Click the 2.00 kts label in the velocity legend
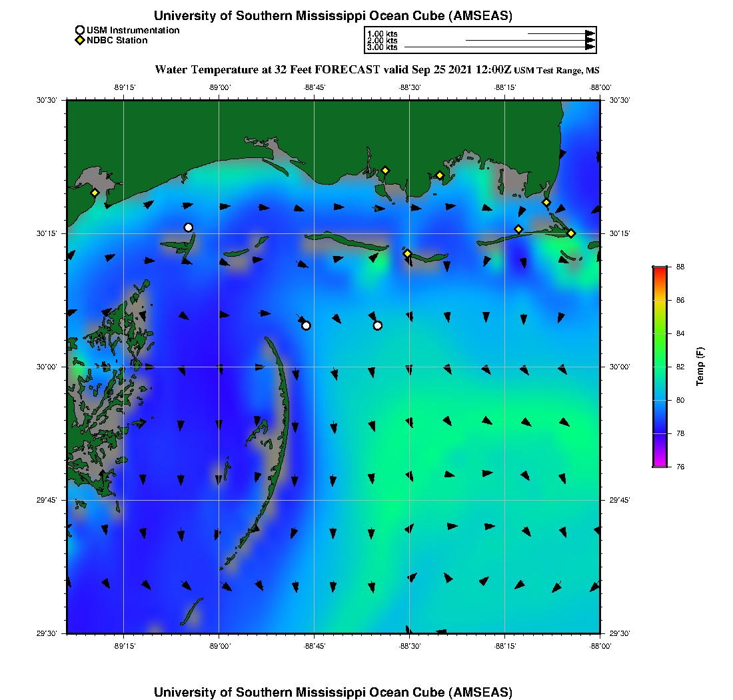733x700 pixels. (x=382, y=41)
